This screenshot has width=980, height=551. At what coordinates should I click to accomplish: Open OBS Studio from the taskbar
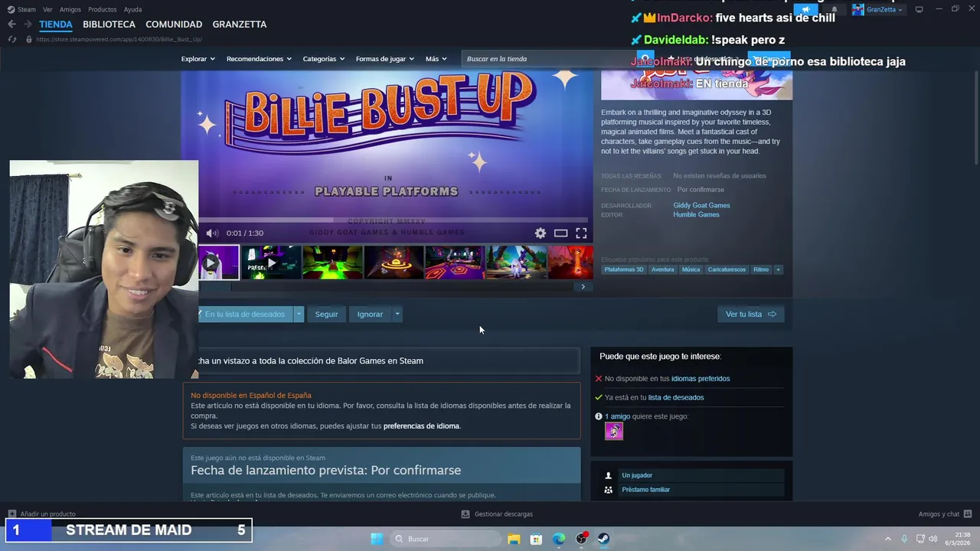pos(582,539)
